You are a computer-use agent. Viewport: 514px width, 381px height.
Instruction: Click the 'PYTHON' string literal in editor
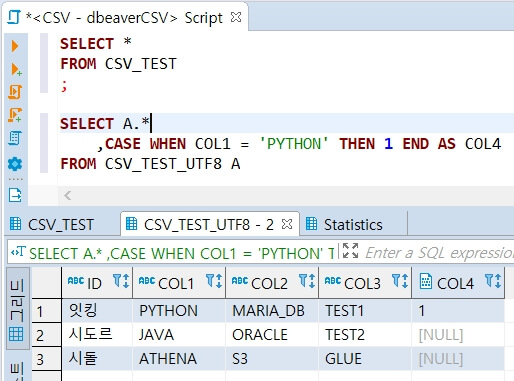pos(294,144)
